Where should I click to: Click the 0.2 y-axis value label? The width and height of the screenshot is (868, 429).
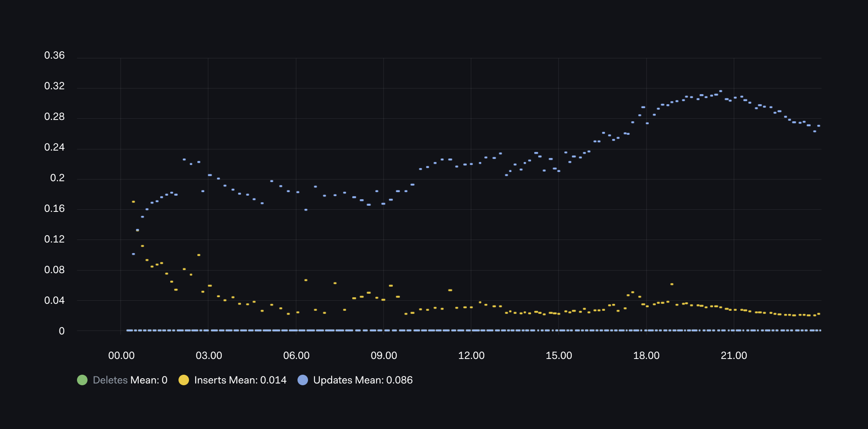tap(57, 178)
